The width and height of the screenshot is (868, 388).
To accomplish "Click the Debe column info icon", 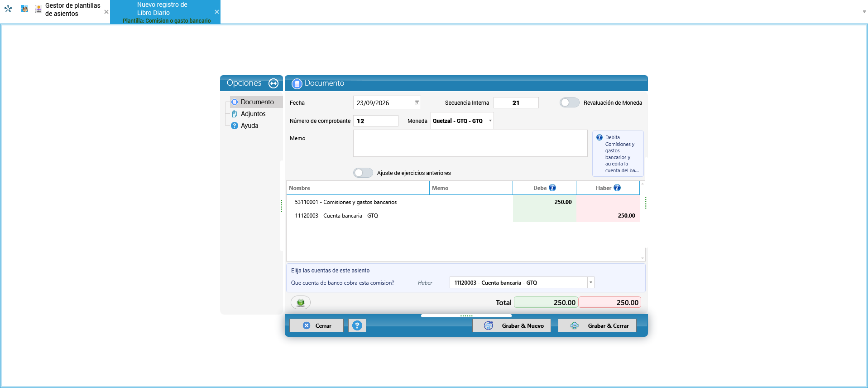I will pos(552,188).
